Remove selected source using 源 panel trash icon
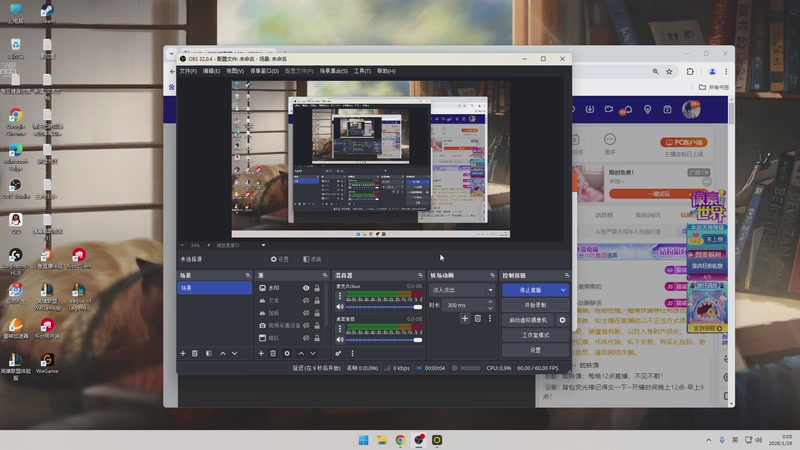Screen dimensions: 800x450 tap(273, 353)
